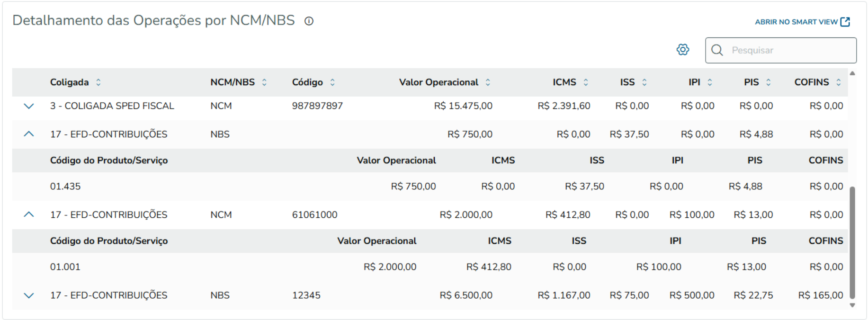868x320 pixels.
Task: Sort table by Coligada column
Action: click(x=98, y=82)
